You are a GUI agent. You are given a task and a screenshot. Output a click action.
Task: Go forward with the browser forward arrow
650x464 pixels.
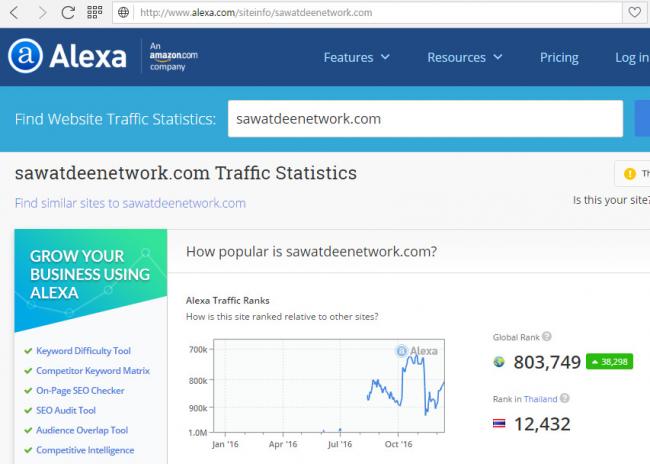click(x=42, y=13)
